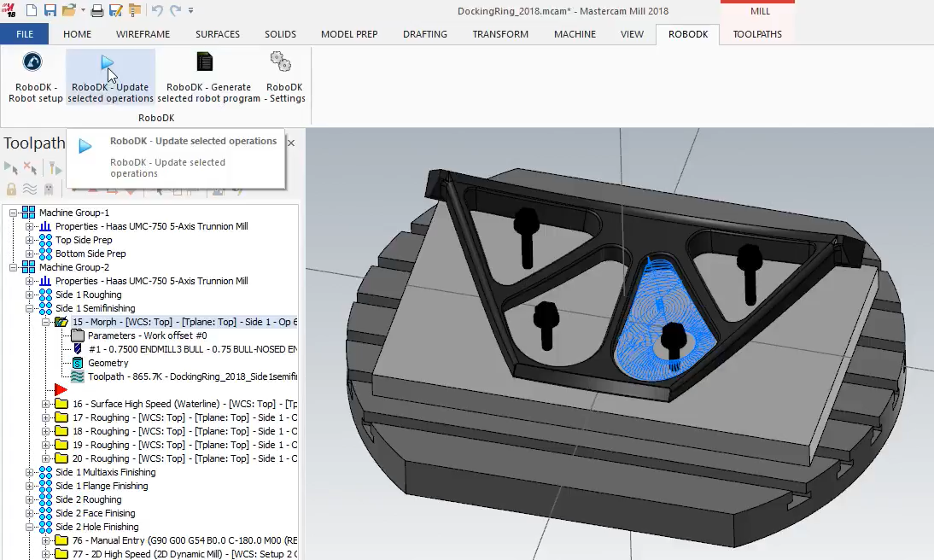Switch to the SURFACES tab
The image size is (934, 560).
[218, 34]
